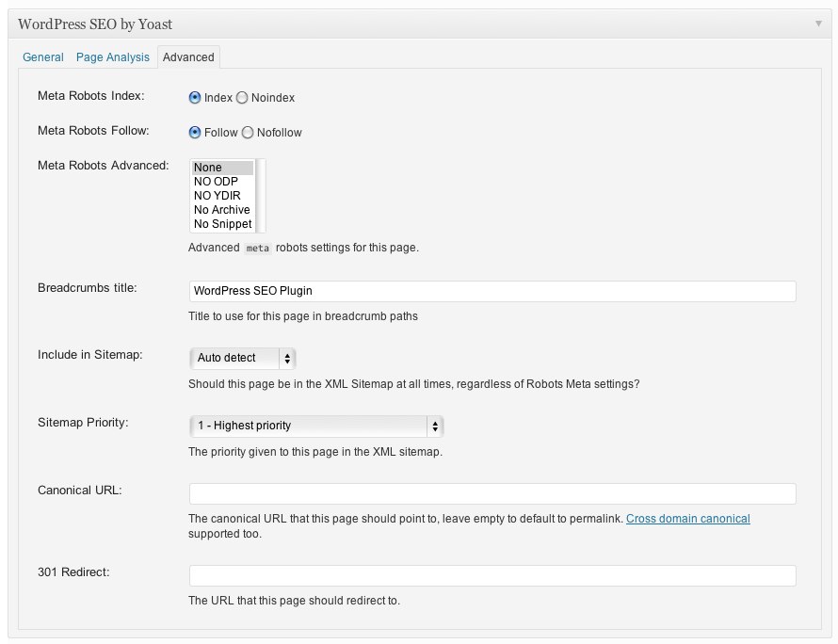838x644 pixels.
Task: Select the Index radio button
Action: [195, 98]
